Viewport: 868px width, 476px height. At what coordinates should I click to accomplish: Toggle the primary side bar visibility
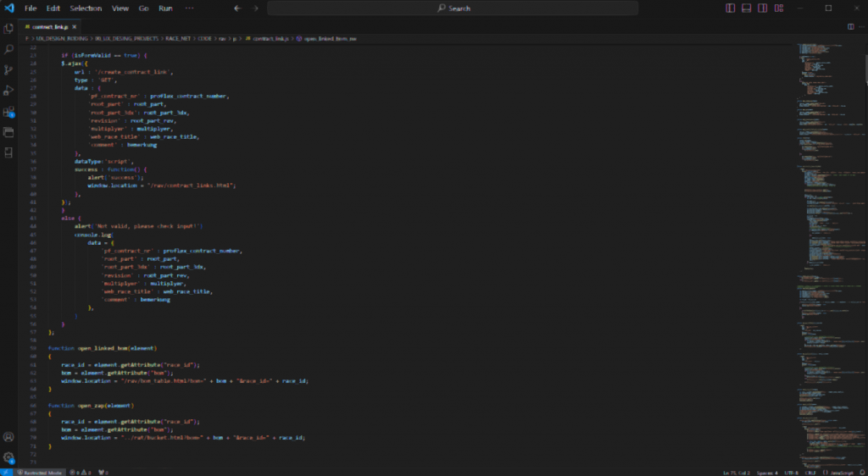point(731,8)
